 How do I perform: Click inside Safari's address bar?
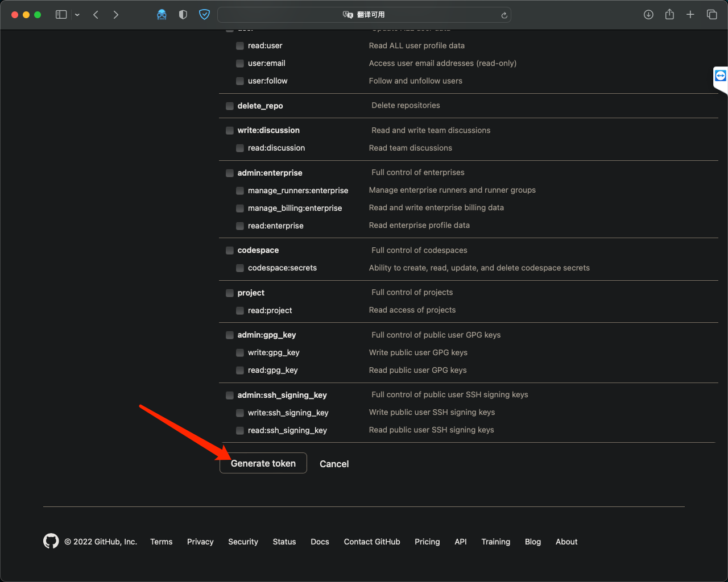[364, 14]
